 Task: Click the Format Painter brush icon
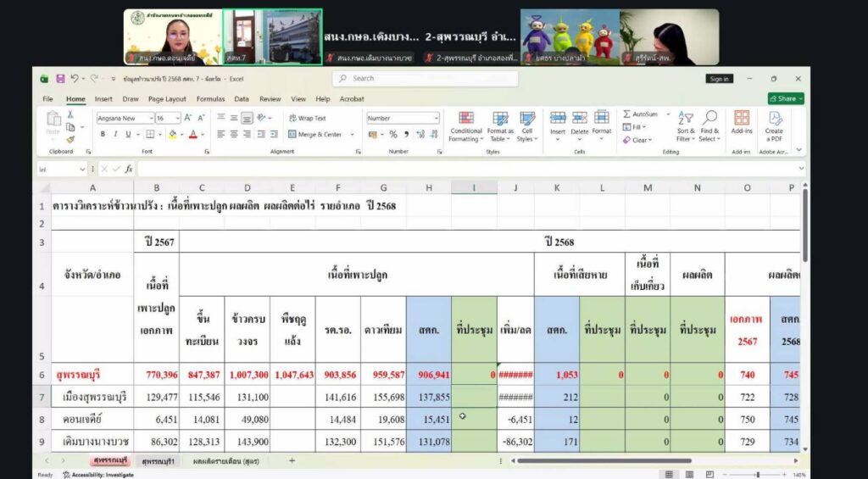(x=70, y=139)
